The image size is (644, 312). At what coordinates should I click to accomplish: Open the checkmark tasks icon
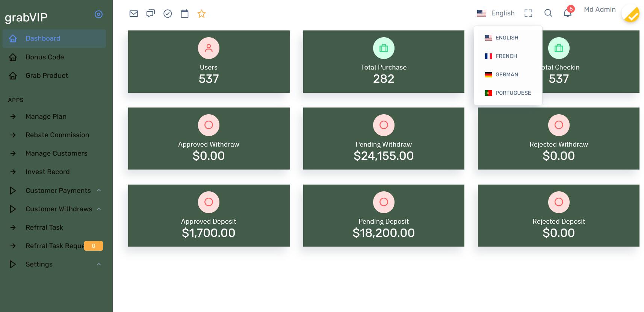pyautogui.click(x=168, y=14)
